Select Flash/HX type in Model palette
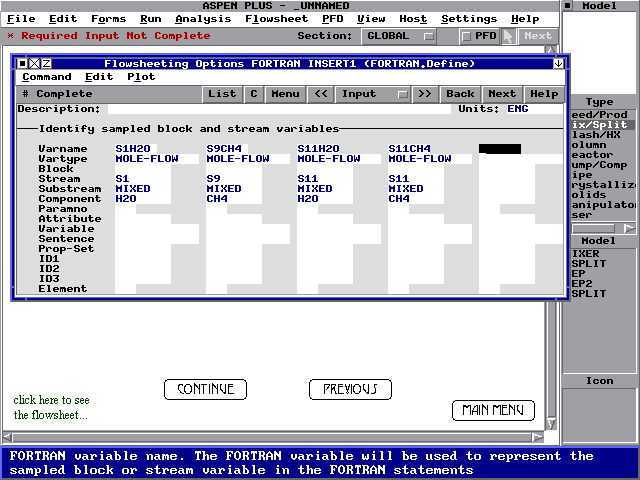The image size is (640, 480). tap(602, 135)
